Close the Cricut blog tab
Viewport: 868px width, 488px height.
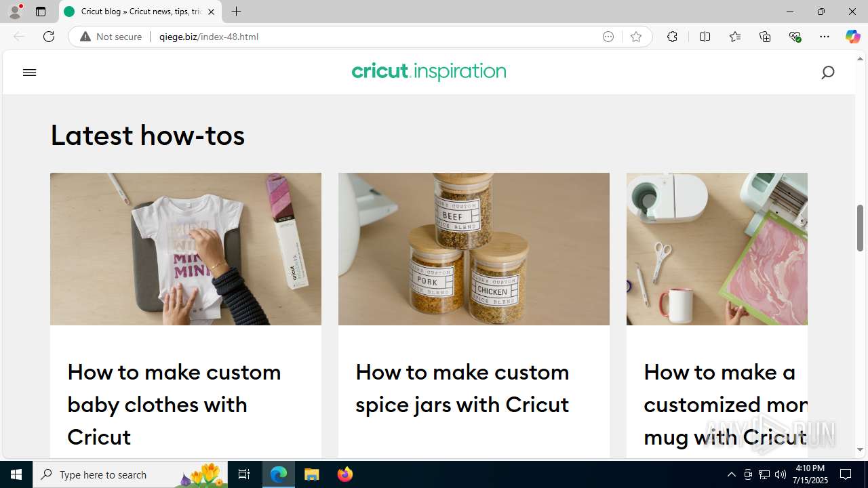point(211,12)
